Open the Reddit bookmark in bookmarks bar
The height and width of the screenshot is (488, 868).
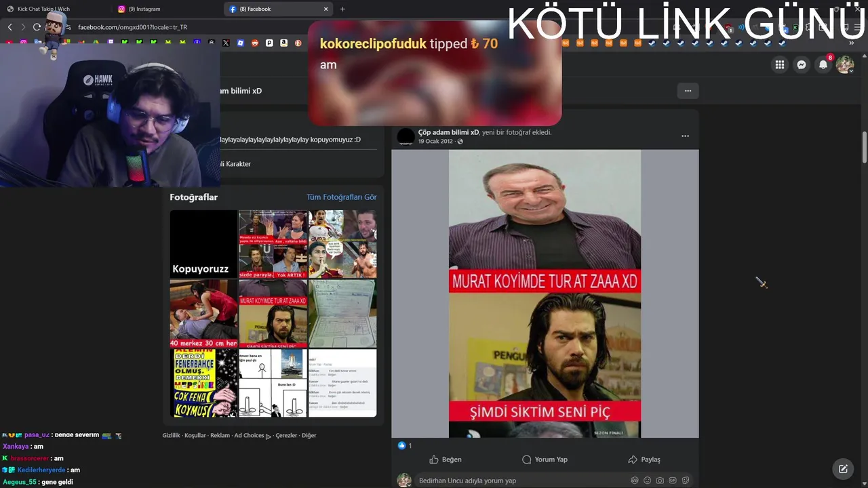[255, 43]
